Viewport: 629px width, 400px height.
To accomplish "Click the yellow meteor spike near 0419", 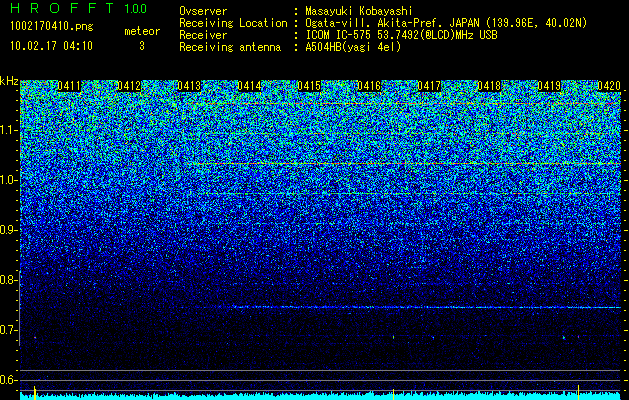I will pos(578,392).
